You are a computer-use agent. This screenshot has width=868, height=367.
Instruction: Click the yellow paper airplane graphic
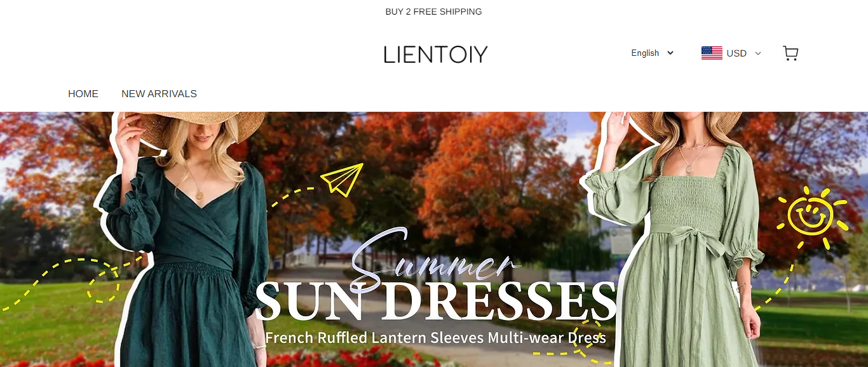point(342,180)
